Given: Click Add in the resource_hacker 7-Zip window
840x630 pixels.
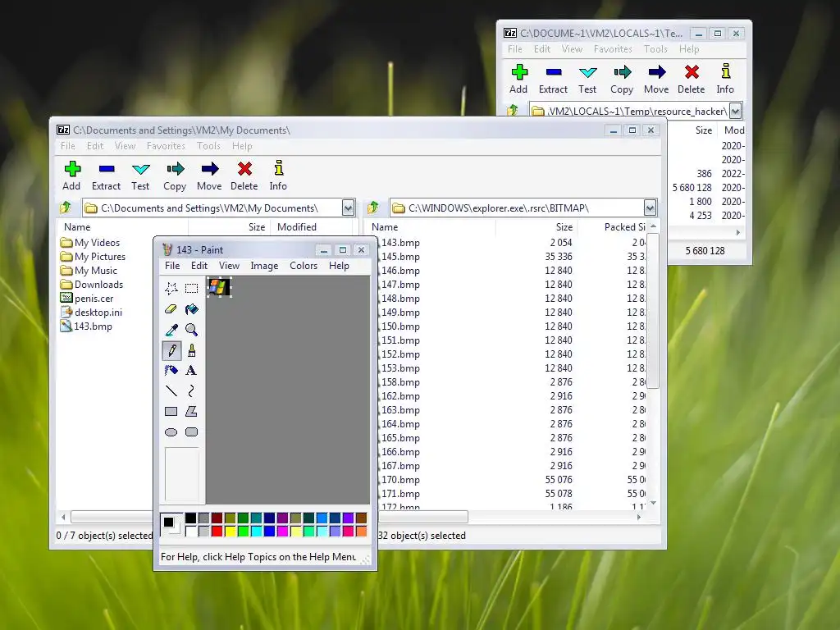Looking at the screenshot, I should pyautogui.click(x=518, y=80).
